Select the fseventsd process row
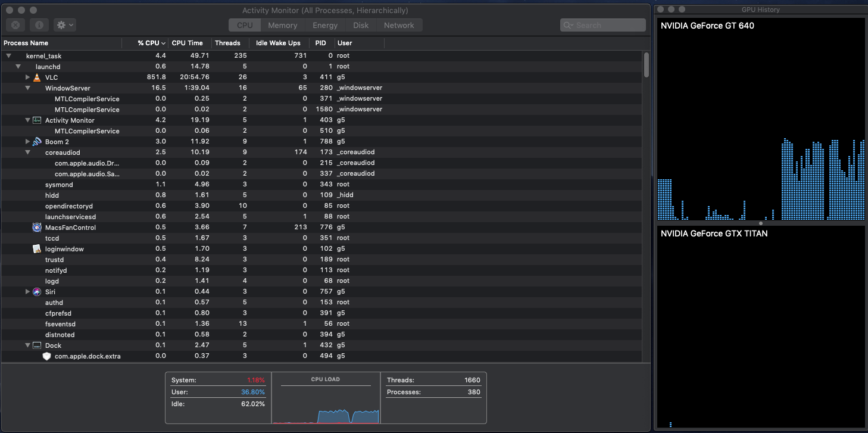Image resolution: width=868 pixels, height=433 pixels. tap(321, 324)
